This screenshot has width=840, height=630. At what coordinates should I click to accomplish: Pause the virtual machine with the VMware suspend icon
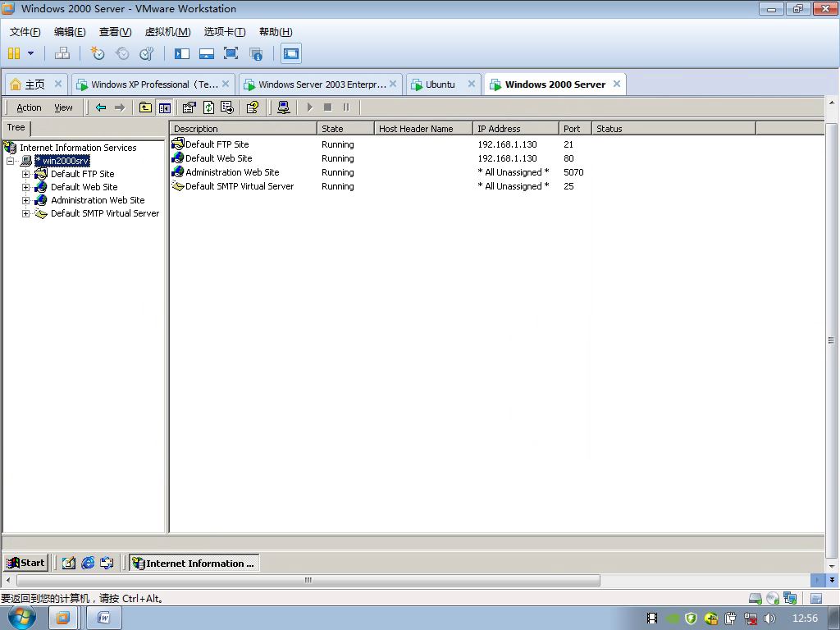pos(14,53)
